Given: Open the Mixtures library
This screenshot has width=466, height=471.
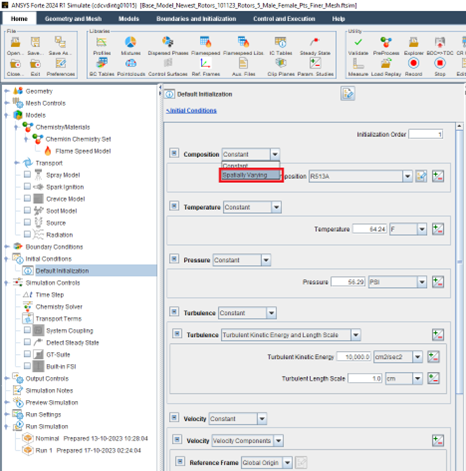Looking at the screenshot, I should [130, 43].
